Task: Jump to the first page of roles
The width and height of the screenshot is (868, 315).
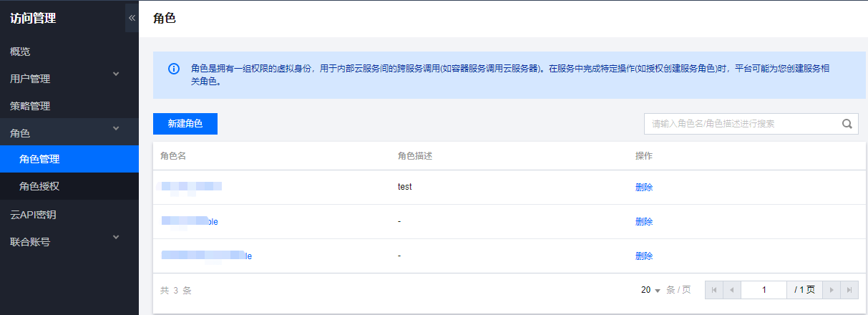Action: (713, 290)
